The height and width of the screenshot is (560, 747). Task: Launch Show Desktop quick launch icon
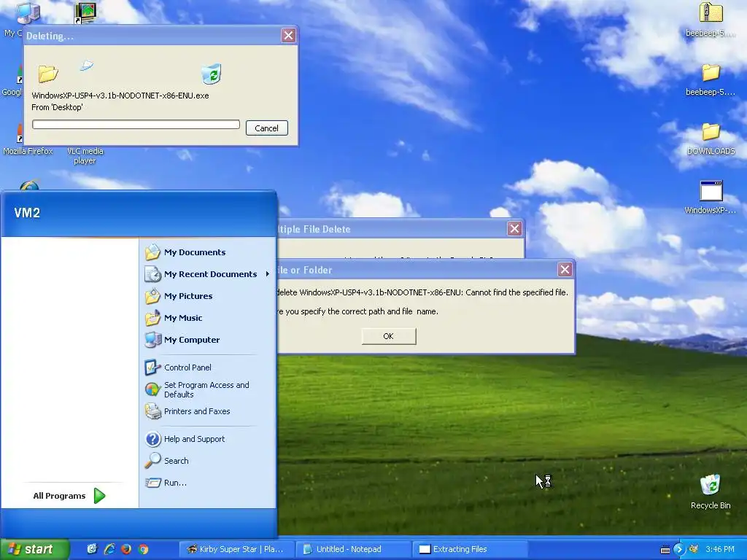pos(92,549)
